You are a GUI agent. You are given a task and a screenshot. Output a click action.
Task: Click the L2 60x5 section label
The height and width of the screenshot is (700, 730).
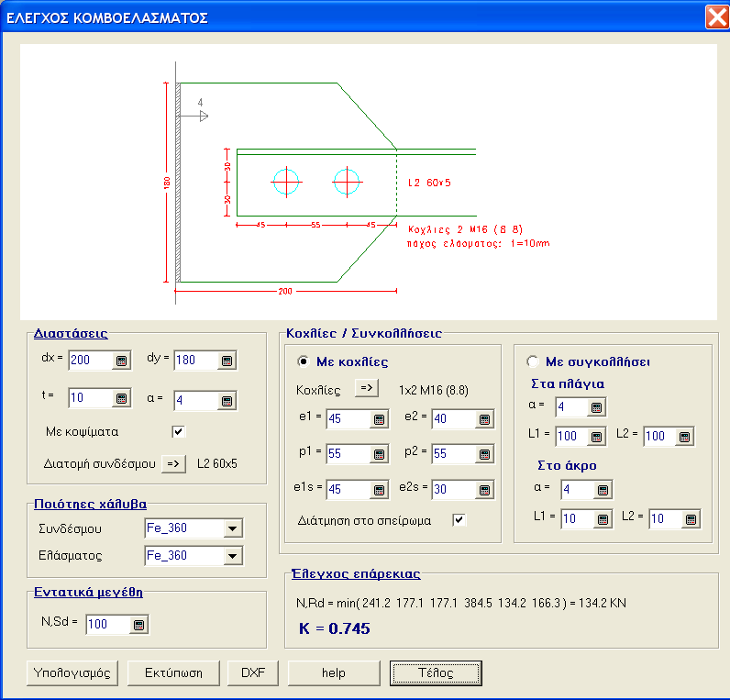click(x=217, y=464)
